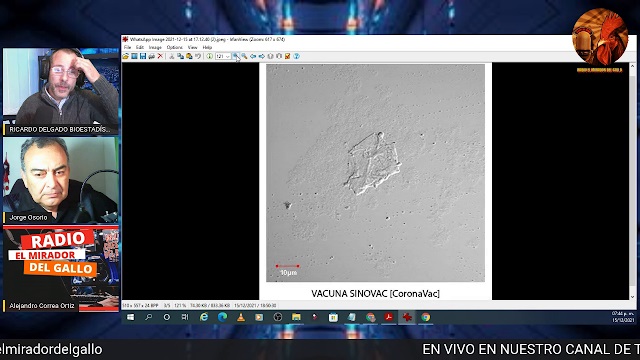Viewport: 640px width, 360px height.
Task: Open Internet Explorer from the taskbar
Action: click(x=204, y=317)
